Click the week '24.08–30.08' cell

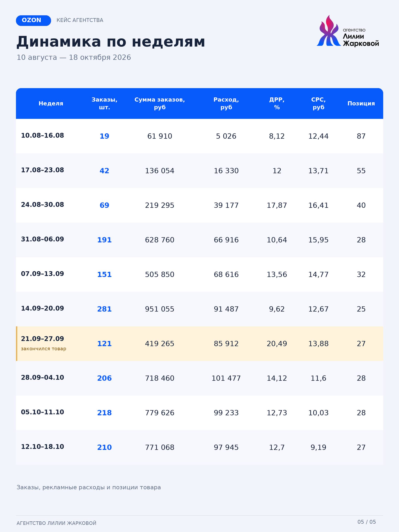click(x=43, y=205)
